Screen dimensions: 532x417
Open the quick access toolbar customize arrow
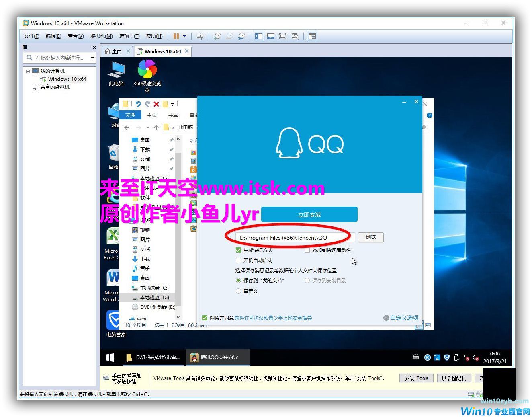pos(173,105)
